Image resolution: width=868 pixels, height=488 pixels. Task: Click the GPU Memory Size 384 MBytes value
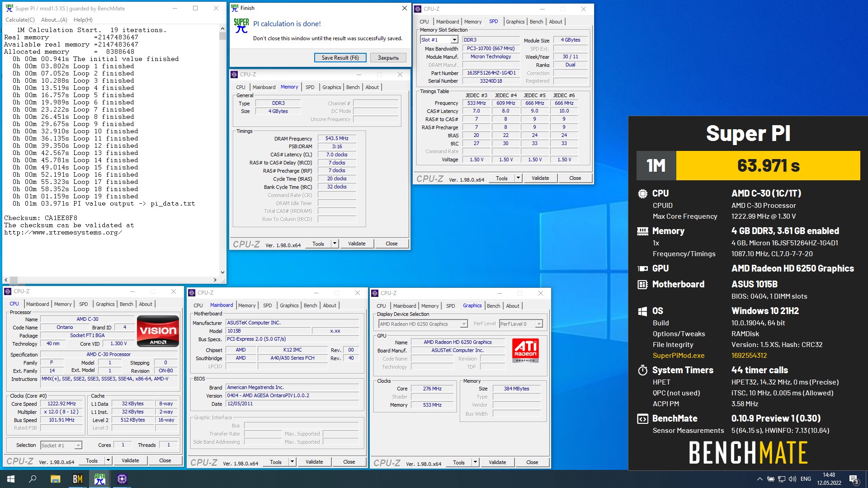click(516, 389)
